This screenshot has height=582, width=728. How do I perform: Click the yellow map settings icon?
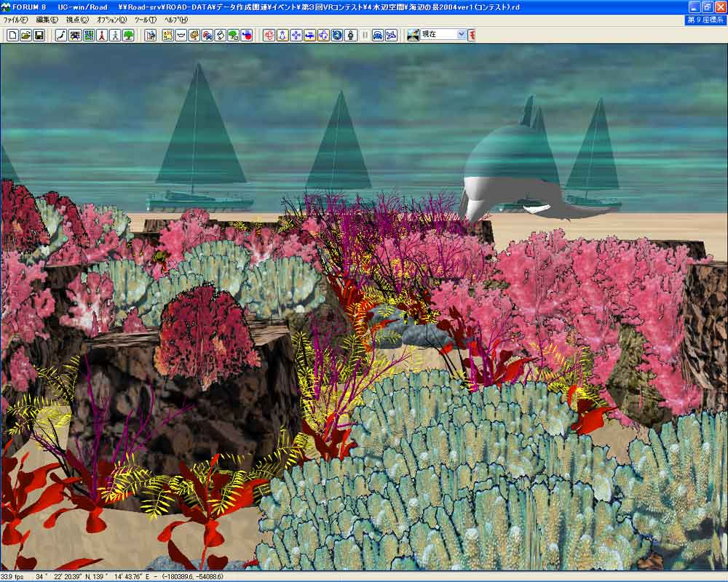[x=167, y=35]
